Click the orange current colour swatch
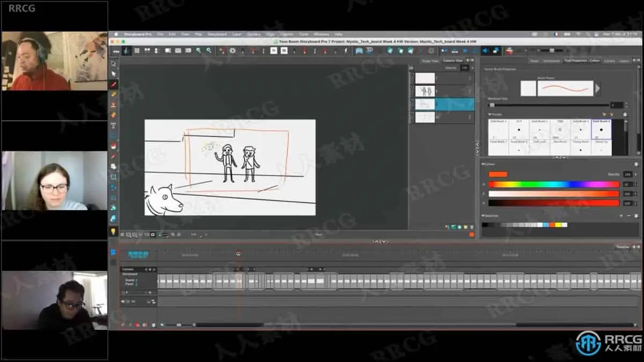Viewport: 644px width, 362px height. [x=497, y=174]
